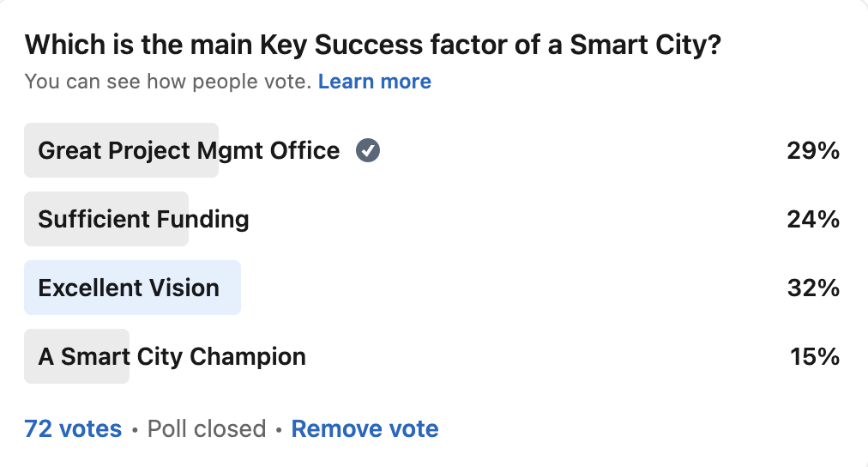Click the poll question heading about Smart City
Image resolution: width=868 pixels, height=467 pixels.
(x=372, y=45)
